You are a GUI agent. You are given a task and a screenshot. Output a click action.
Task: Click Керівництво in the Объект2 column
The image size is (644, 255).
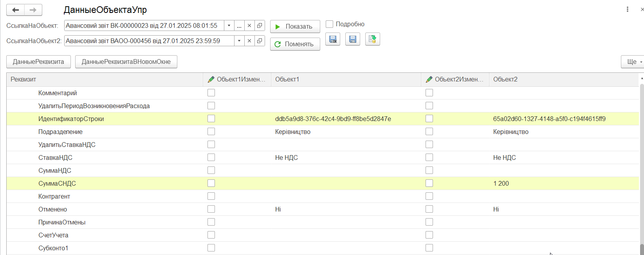click(511, 132)
